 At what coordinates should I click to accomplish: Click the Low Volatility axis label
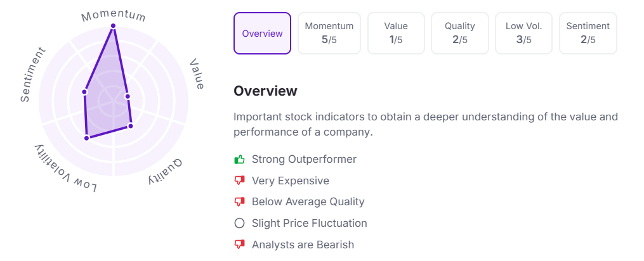click(x=66, y=170)
